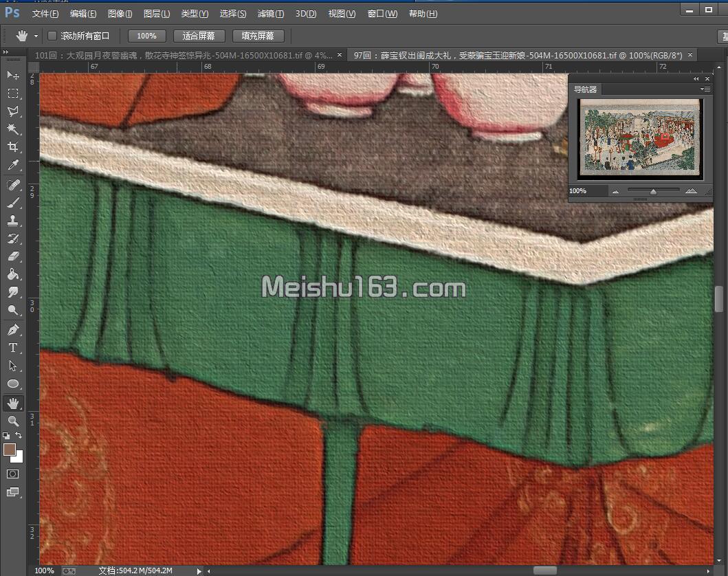
Task: Select the Pen tool
Action: point(13,330)
